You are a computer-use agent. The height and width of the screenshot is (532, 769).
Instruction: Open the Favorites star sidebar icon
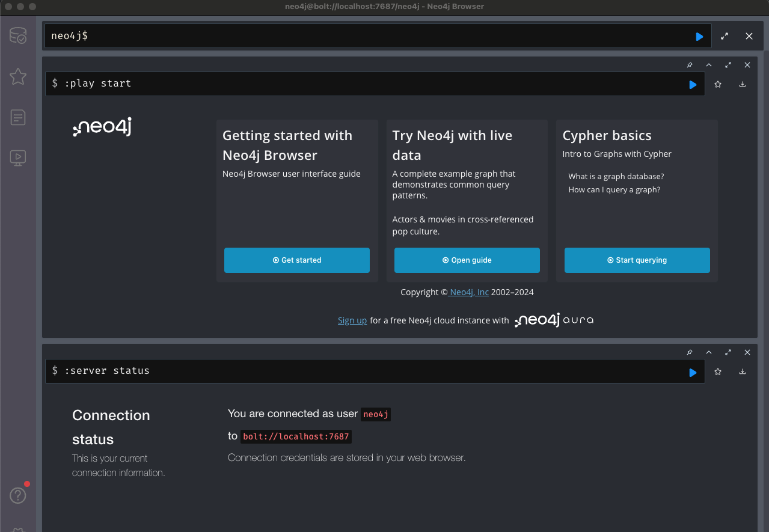coord(17,76)
